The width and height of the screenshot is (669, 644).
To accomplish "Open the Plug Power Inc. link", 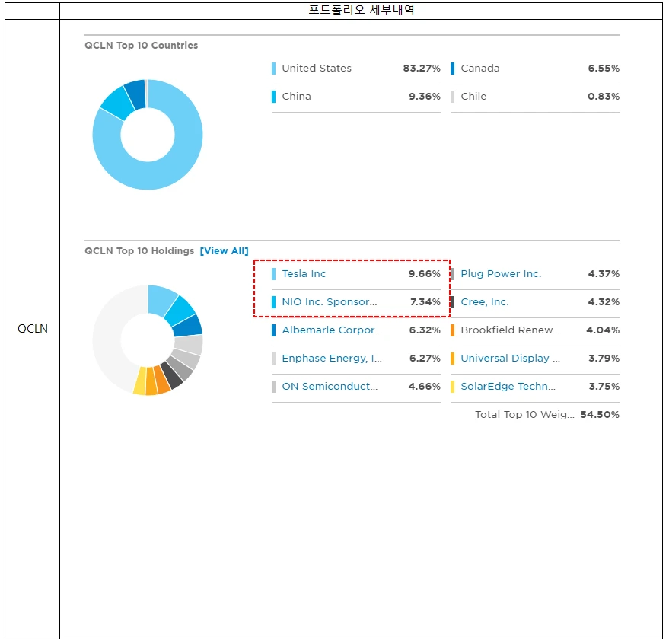I will pyautogui.click(x=501, y=273).
